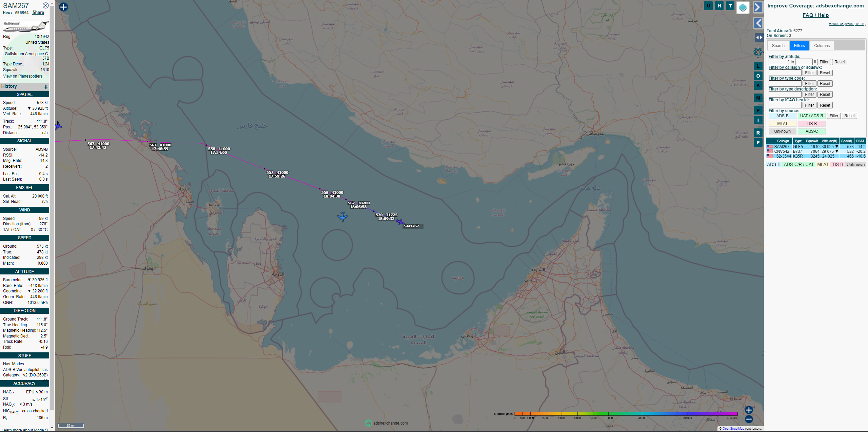Select ADS-C source filter option
868x432 pixels.
coord(811,131)
